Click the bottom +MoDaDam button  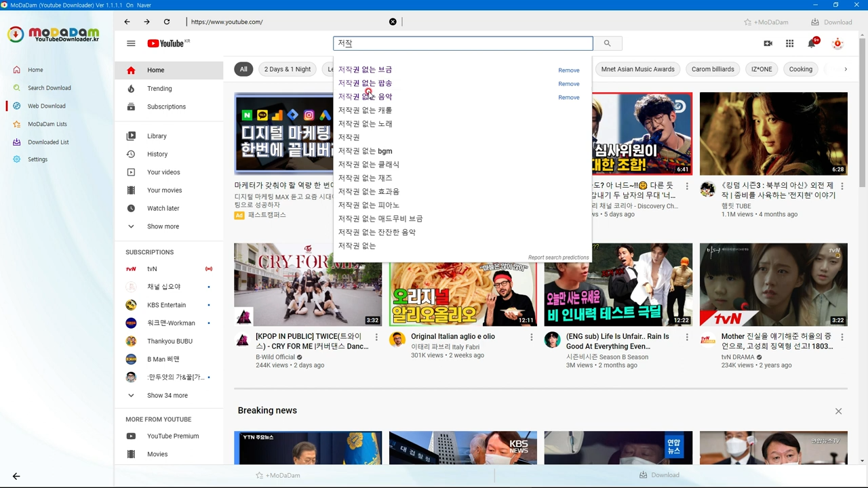[x=278, y=475]
